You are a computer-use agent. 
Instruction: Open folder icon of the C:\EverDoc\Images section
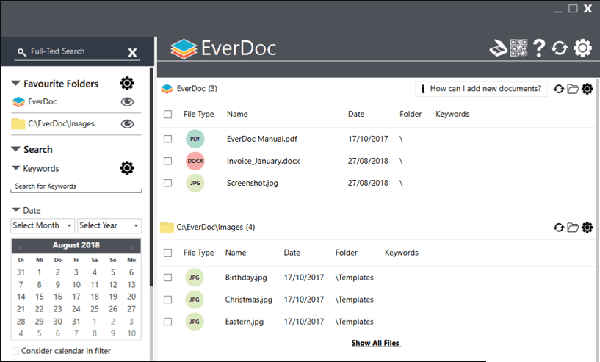(x=572, y=227)
